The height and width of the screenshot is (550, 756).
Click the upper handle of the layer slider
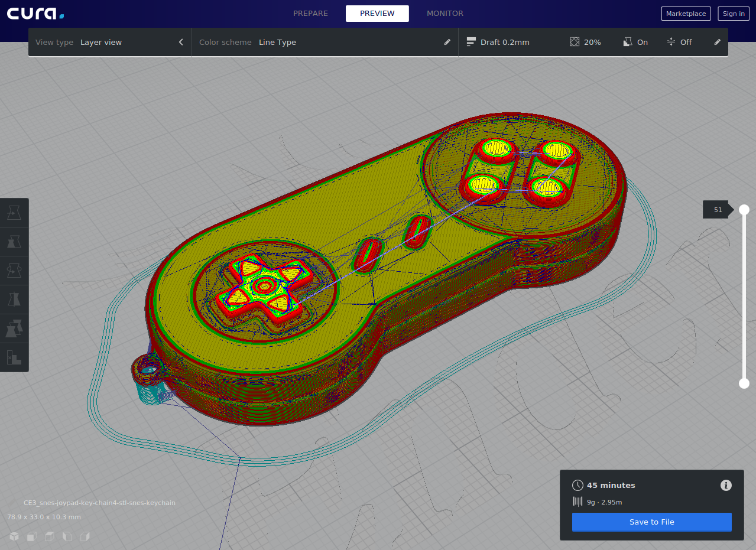click(x=744, y=210)
